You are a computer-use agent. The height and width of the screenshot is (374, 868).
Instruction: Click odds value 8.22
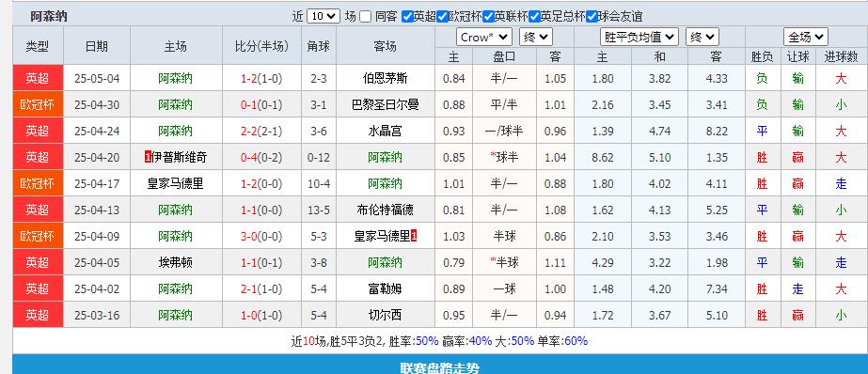click(x=717, y=132)
